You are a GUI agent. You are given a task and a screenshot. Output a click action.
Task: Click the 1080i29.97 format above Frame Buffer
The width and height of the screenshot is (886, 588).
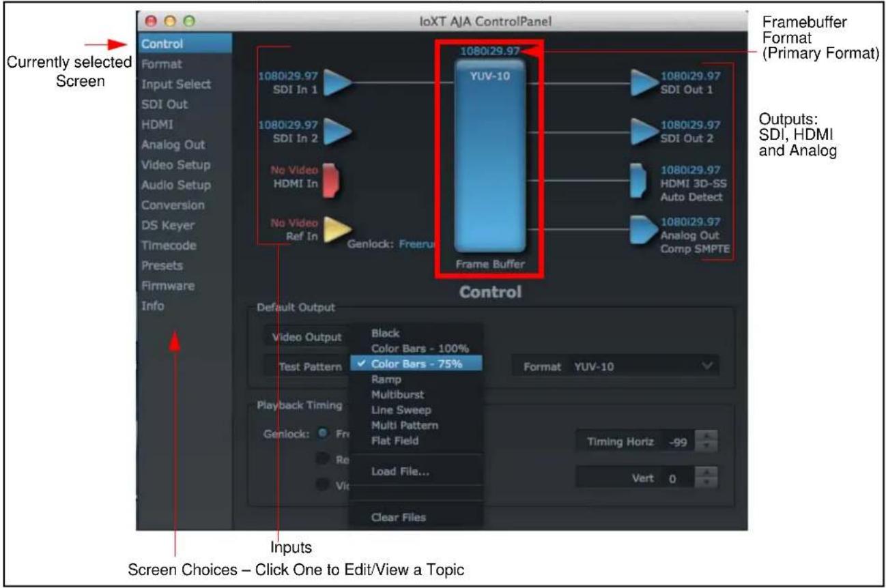tap(489, 50)
